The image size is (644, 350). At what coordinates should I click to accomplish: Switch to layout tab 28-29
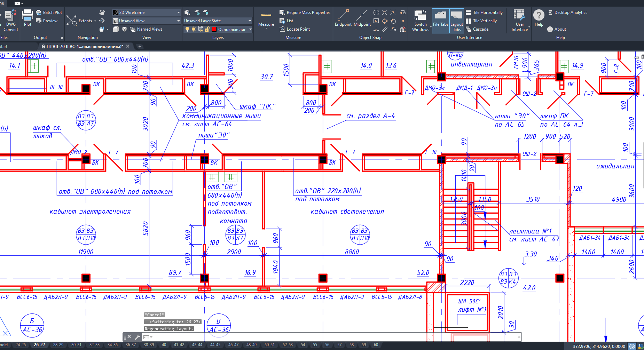58,345
